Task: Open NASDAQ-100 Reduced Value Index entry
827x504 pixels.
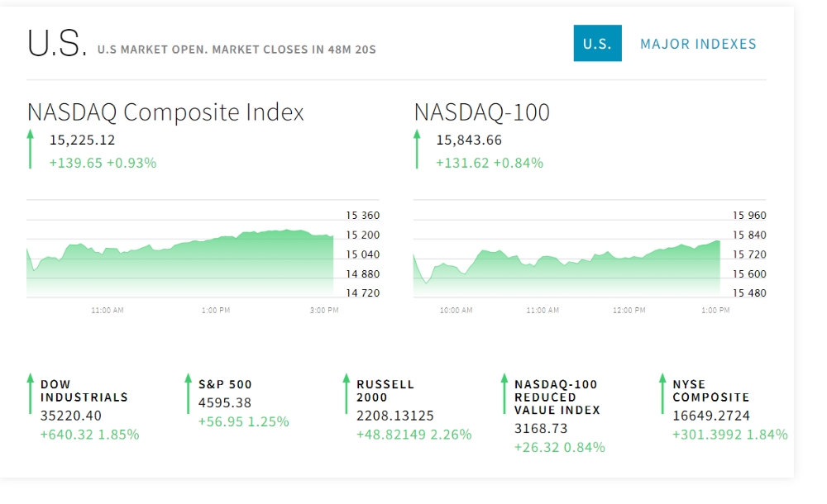Action: coord(557,397)
